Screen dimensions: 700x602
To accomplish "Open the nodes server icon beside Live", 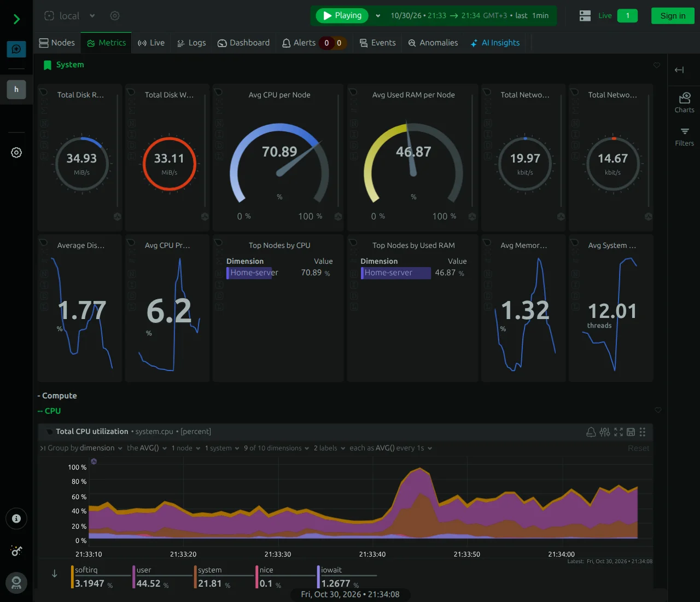I will tap(585, 16).
